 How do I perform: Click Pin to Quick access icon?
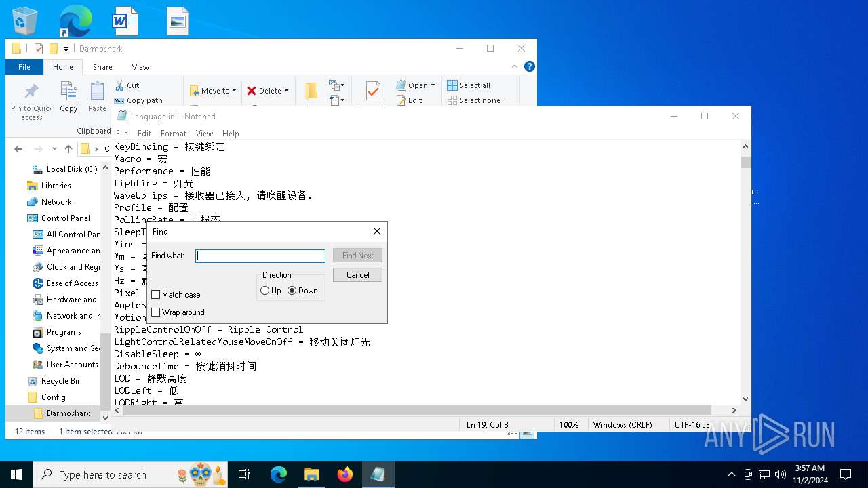click(x=32, y=91)
